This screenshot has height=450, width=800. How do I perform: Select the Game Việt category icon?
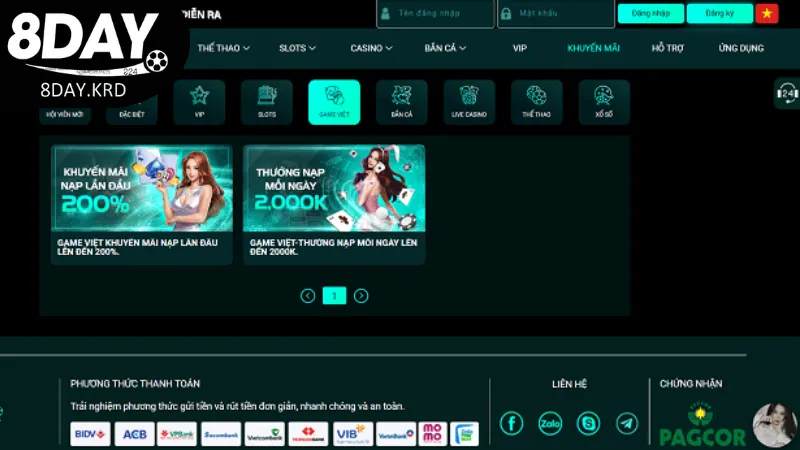(x=334, y=102)
